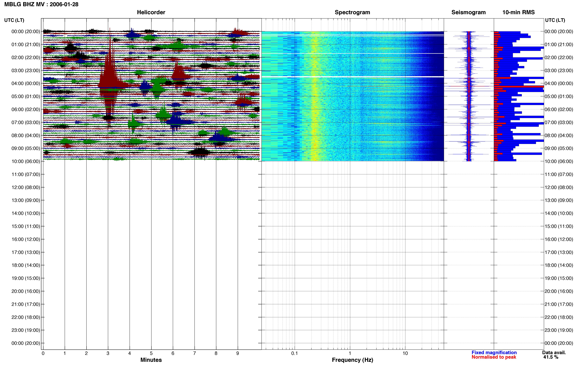Click the '41.5 %' availability value
588x368 pixels.
(x=551, y=357)
